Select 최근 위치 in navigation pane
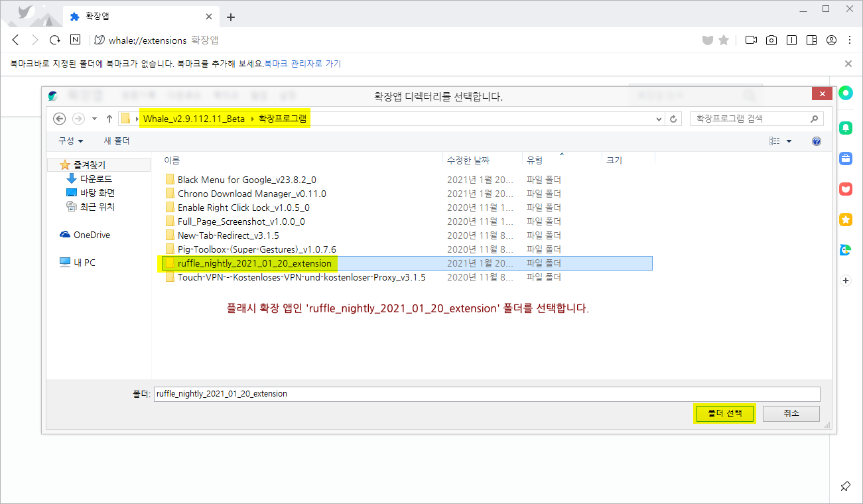863x504 pixels. coord(90,207)
